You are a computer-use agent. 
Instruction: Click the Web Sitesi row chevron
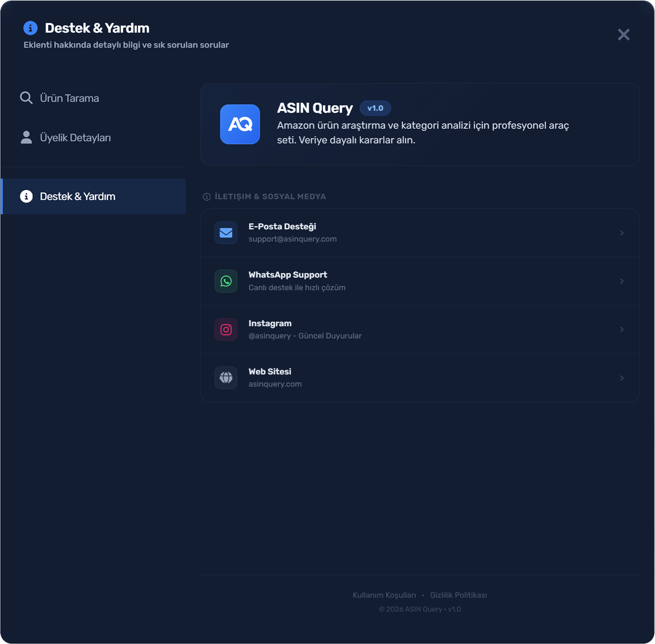click(x=622, y=378)
